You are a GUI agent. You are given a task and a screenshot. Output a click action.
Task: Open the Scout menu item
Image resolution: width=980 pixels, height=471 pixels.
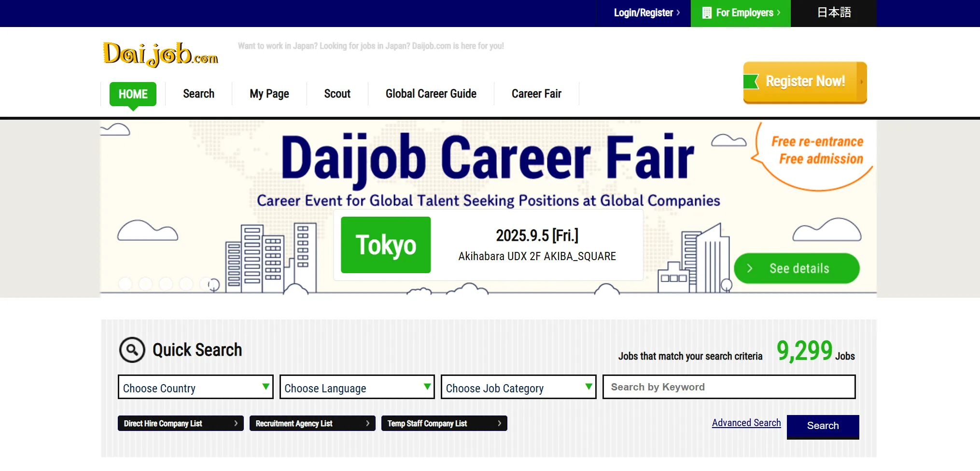(337, 94)
